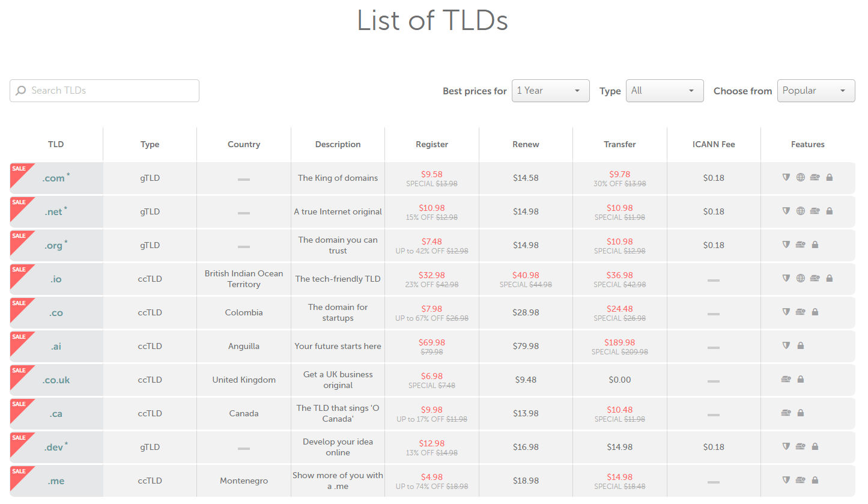The height and width of the screenshot is (504, 868).
Task: Click the Transfer column header
Action: [x=619, y=144]
